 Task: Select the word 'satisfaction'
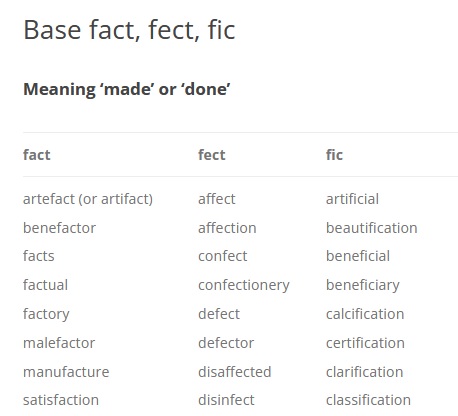point(61,400)
